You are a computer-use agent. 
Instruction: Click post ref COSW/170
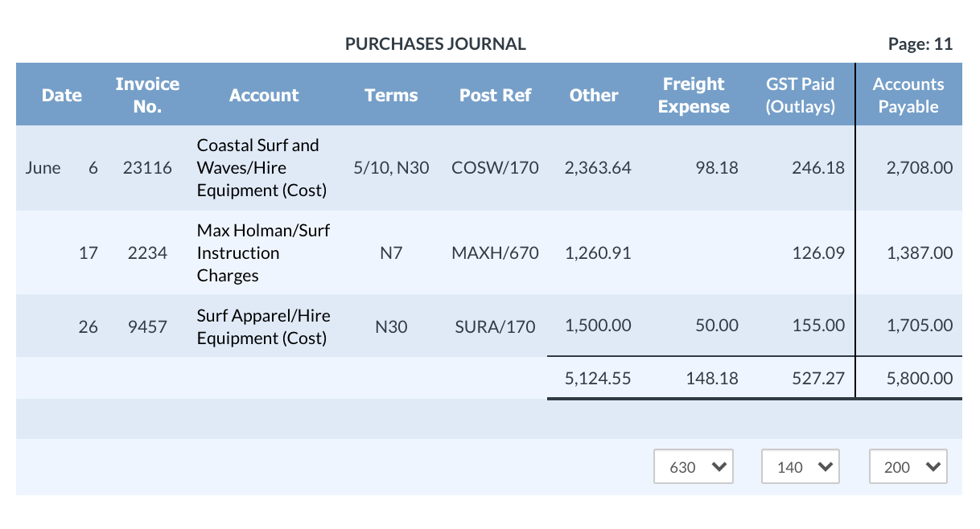click(x=496, y=168)
